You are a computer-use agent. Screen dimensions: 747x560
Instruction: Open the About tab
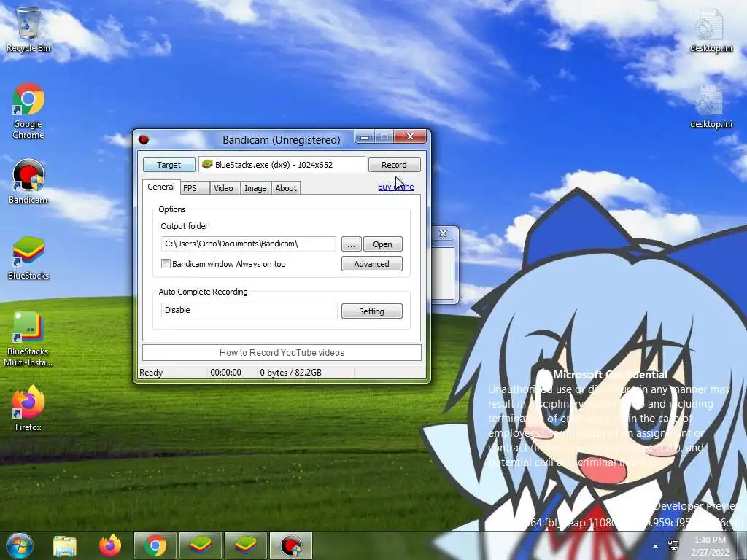point(286,188)
